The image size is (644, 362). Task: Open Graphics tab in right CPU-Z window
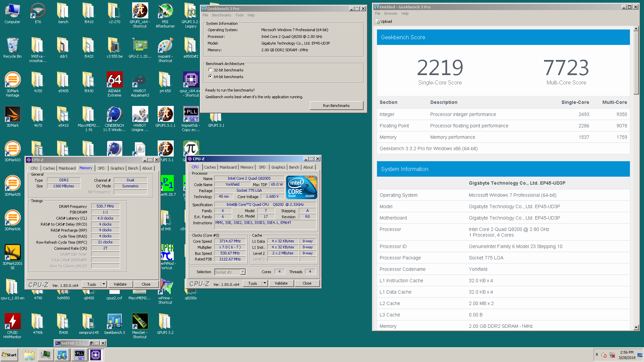click(x=278, y=167)
